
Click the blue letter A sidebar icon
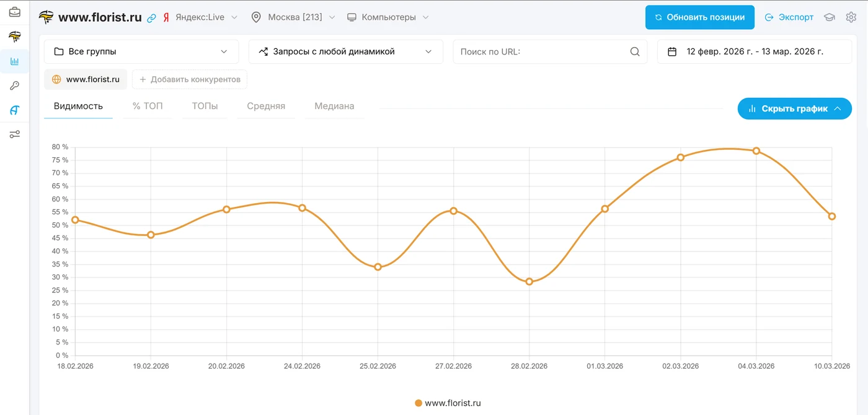click(x=14, y=110)
